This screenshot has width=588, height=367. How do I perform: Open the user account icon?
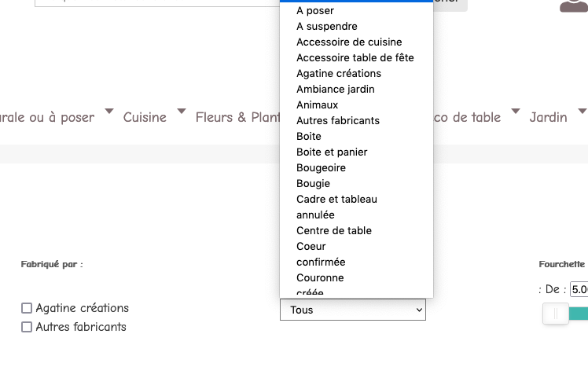coord(573,5)
